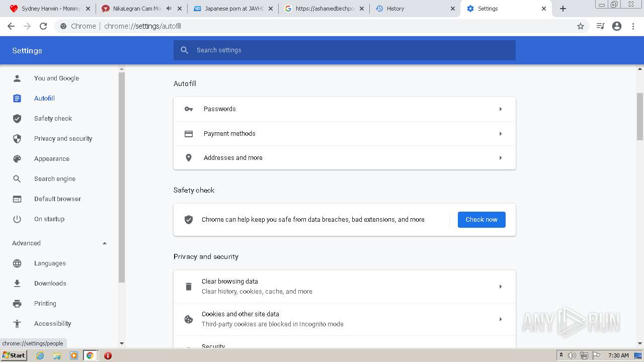Bookmark this page with the star icon
Viewport: 644px width, 362px height.
point(581,26)
